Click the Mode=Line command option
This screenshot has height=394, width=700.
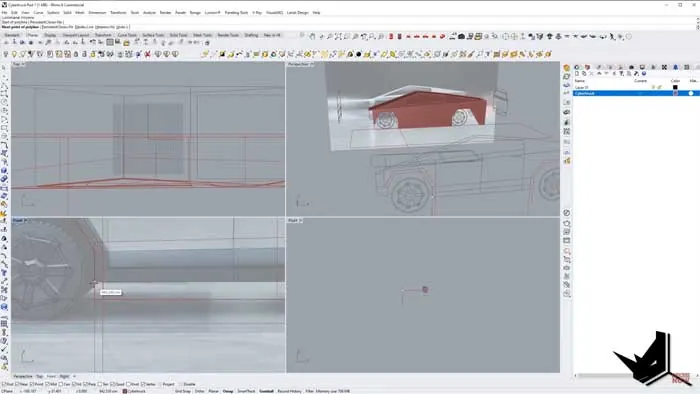[84, 27]
